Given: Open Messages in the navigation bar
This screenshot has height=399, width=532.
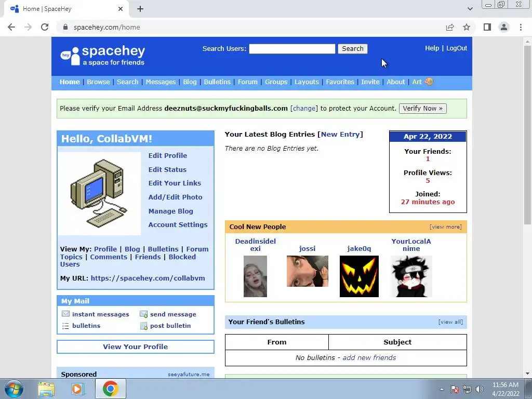Looking at the screenshot, I should tap(161, 82).
